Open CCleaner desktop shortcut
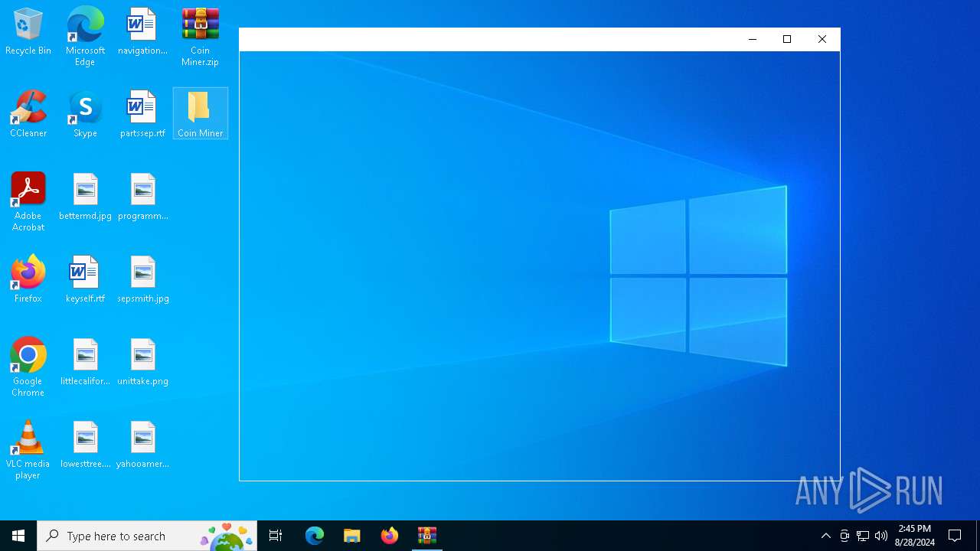Screen dimensions: 980x551 point(28,114)
